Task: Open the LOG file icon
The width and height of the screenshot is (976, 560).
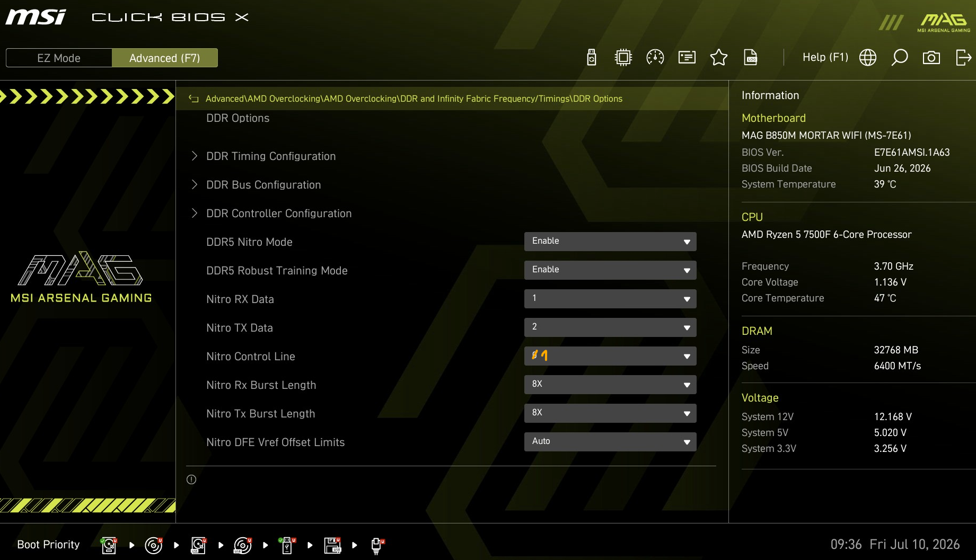Action: (x=751, y=57)
